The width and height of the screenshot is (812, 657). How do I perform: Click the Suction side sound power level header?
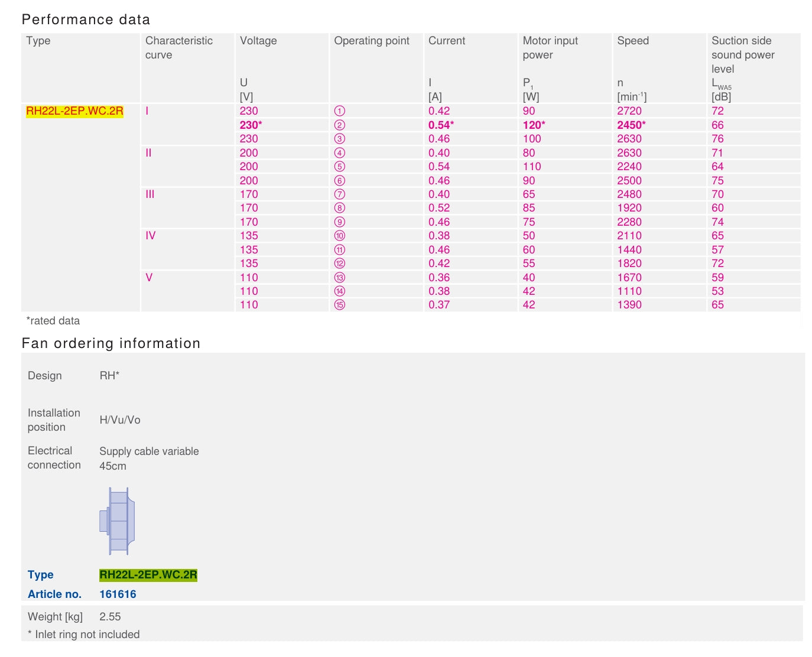(x=742, y=55)
